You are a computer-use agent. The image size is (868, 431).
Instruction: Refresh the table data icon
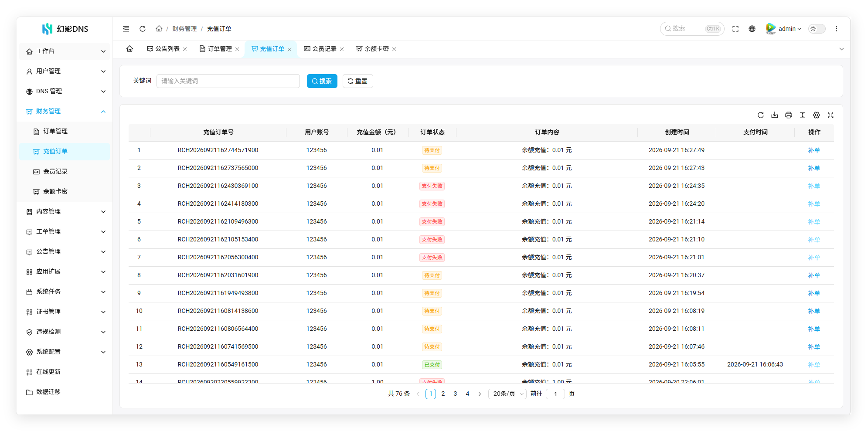[x=761, y=115]
